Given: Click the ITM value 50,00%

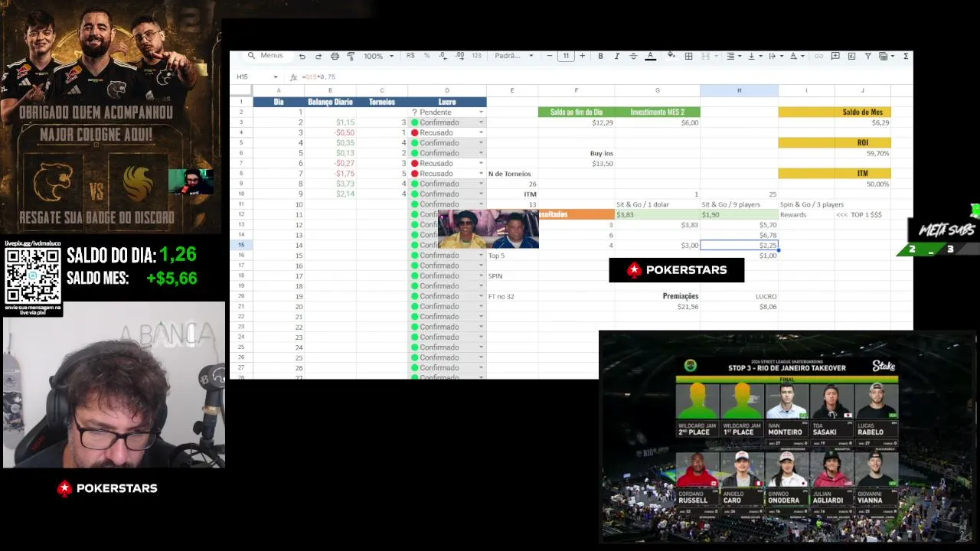Looking at the screenshot, I should (863, 184).
